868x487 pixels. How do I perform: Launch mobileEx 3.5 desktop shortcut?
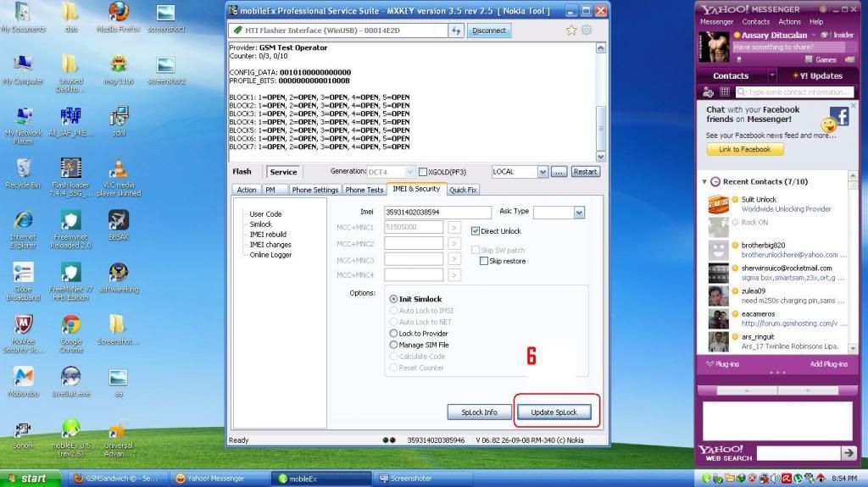(71, 438)
